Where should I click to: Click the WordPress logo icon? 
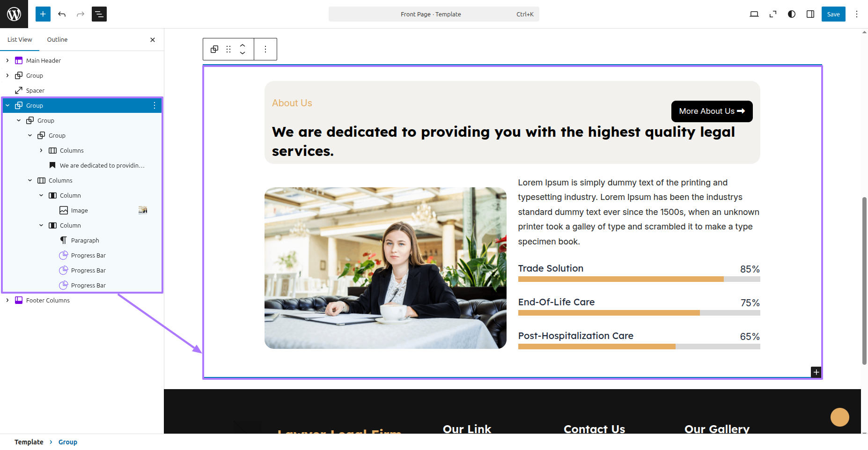click(x=14, y=14)
